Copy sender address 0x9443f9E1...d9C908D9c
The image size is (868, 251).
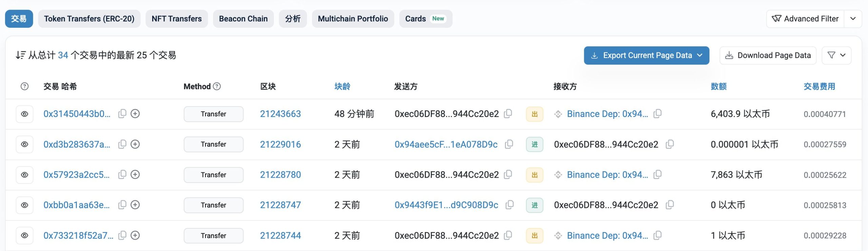pos(509,205)
